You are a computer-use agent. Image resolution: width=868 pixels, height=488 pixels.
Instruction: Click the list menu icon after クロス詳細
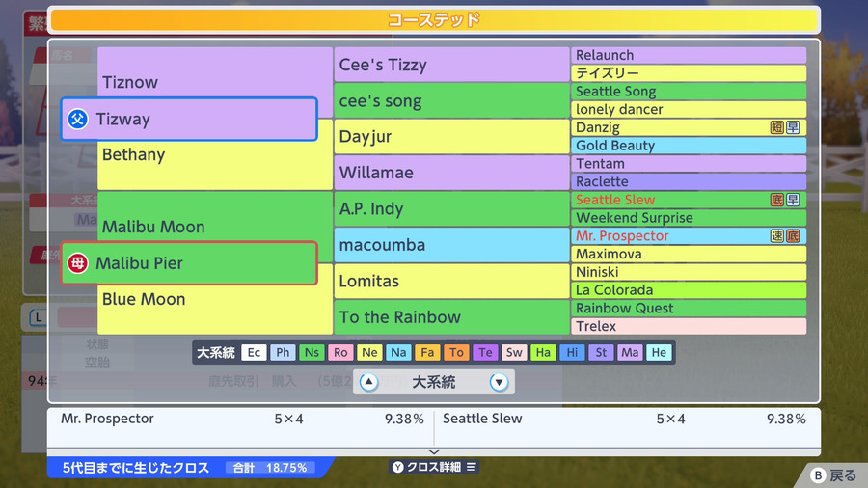[471, 467]
